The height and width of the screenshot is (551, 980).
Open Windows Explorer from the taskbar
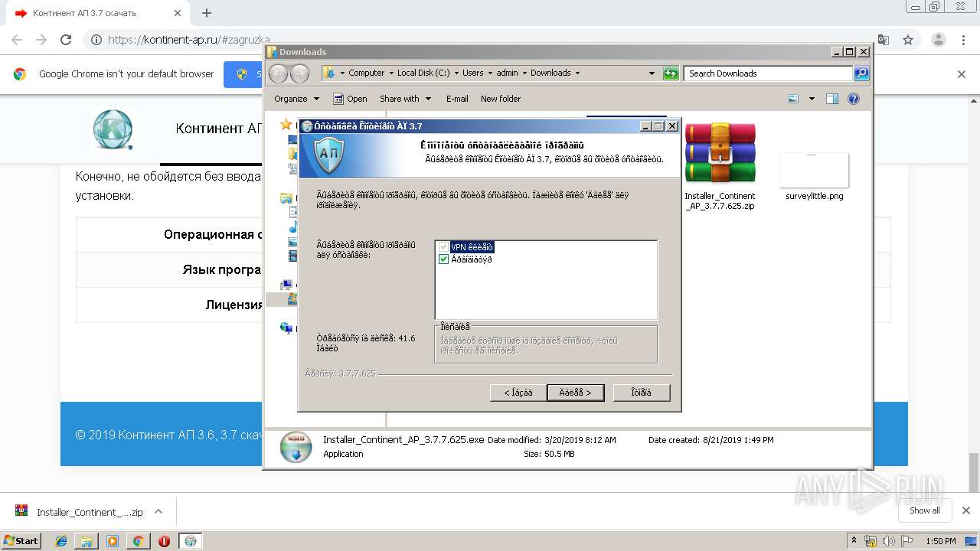tap(87, 540)
